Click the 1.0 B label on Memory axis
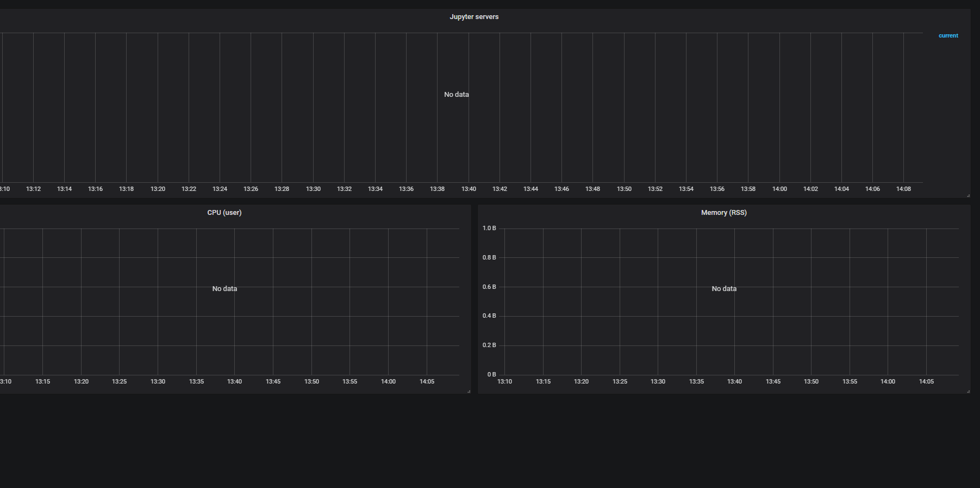 [x=489, y=228]
